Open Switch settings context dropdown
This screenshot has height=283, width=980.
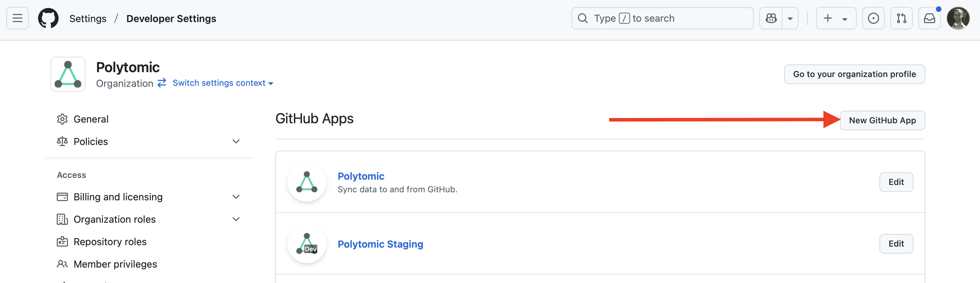pos(223,83)
